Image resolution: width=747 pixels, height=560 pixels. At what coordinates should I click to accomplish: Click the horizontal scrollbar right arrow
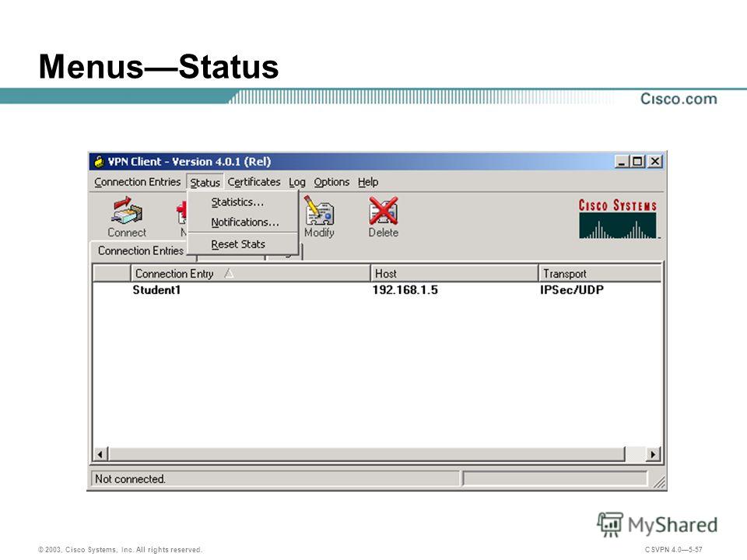(653, 454)
